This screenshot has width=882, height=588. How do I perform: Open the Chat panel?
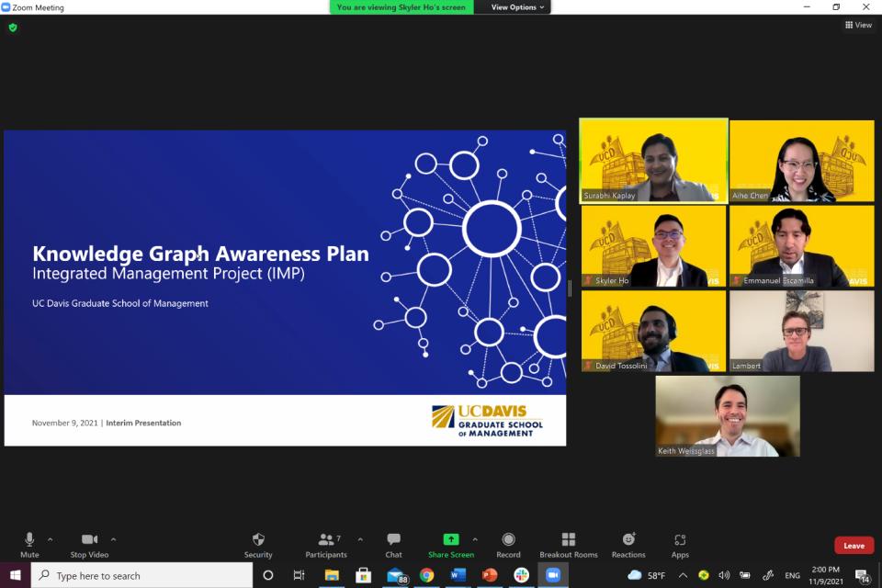(393, 543)
